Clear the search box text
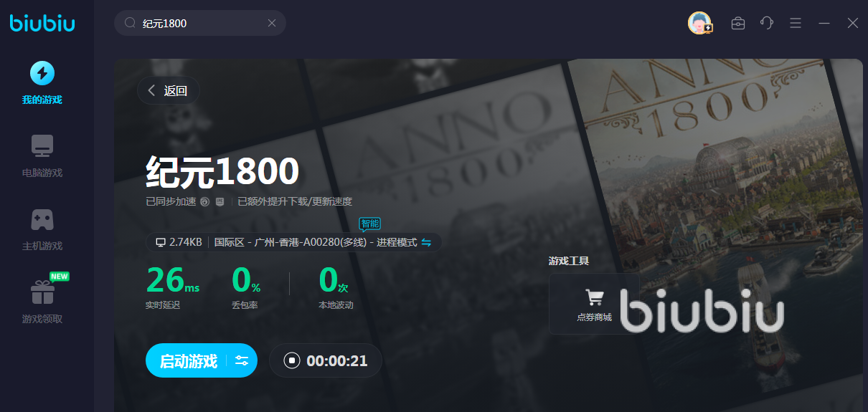The width and height of the screenshot is (868, 412). click(x=272, y=23)
